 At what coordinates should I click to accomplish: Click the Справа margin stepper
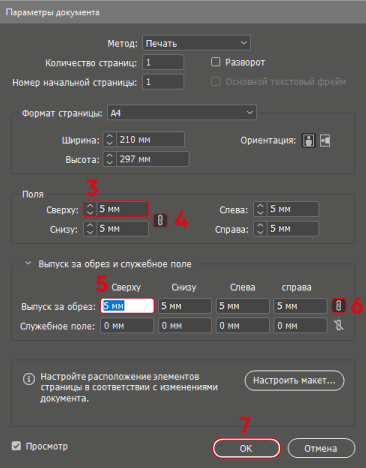260,229
